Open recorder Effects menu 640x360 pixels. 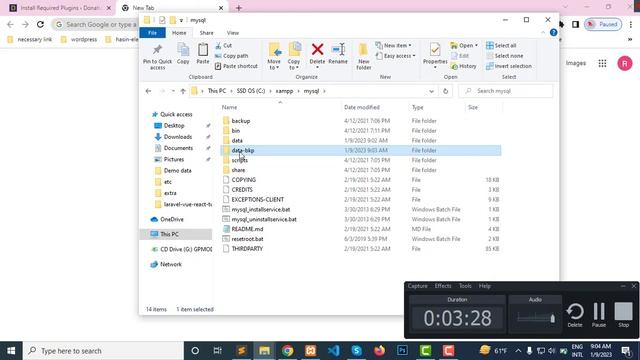click(443, 286)
